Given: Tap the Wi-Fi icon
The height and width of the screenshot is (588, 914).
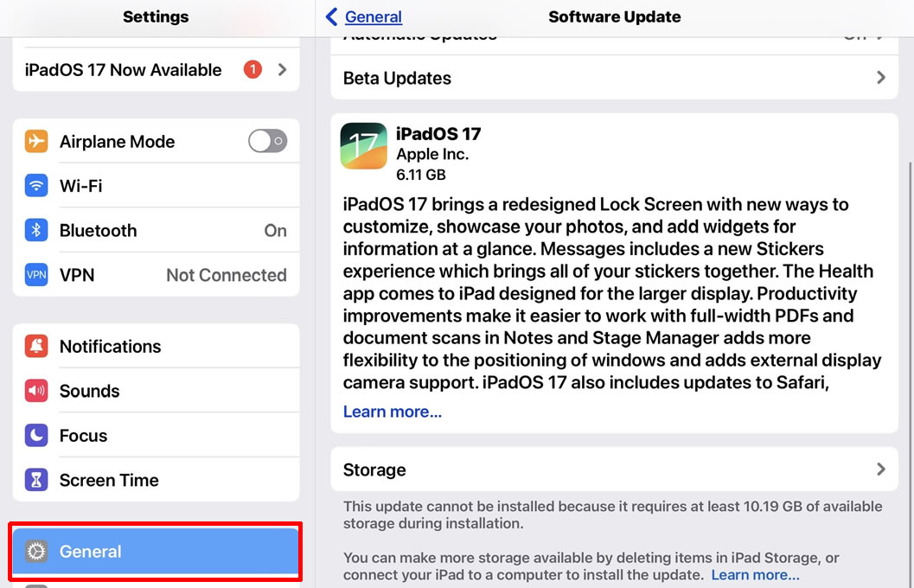Looking at the screenshot, I should 36,186.
